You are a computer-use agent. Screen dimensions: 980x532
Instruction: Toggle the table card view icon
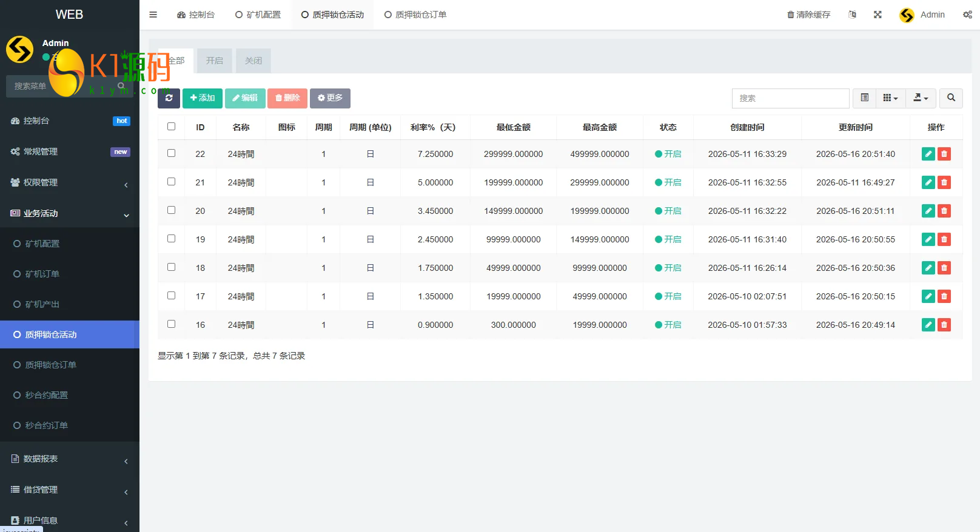tap(864, 98)
